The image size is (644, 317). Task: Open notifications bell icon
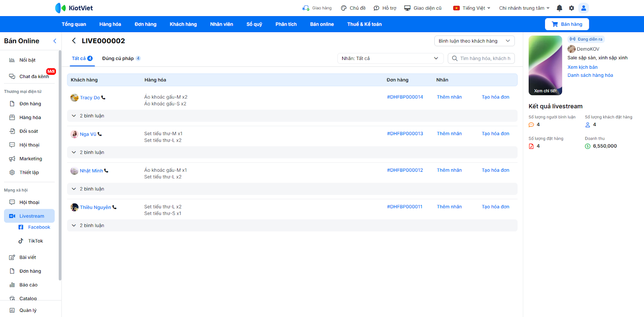559,8
